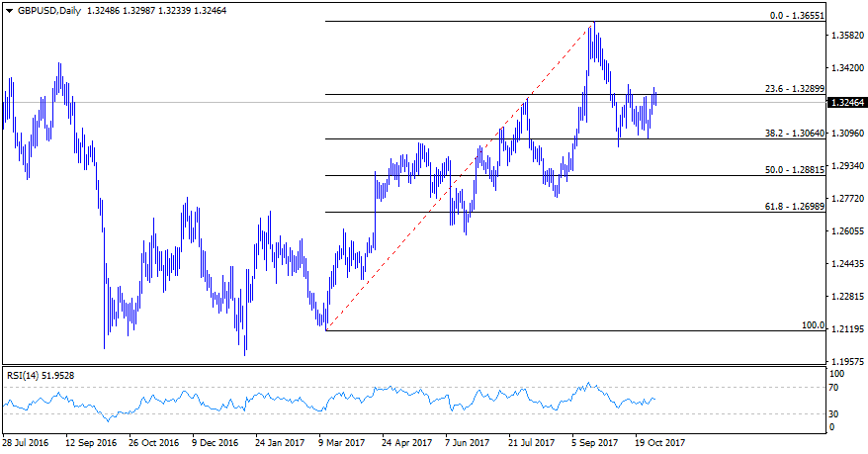Click the 24 Apr 2017 date label
The width and height of the screenshot is (868, 454).
tap(407, 443)
